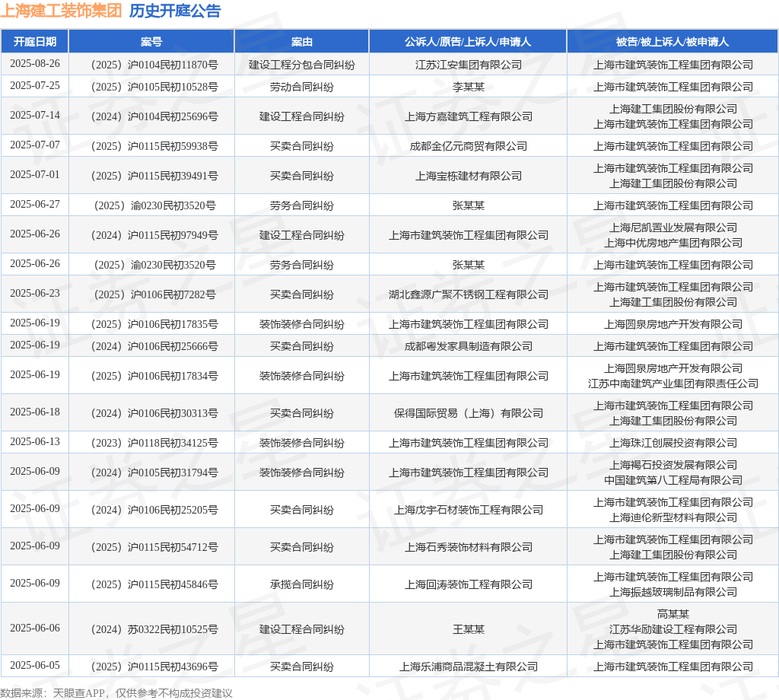The height and width of the screenshot is (700, 779).
Task: Select the date 2025-07-14
Action: 35,115
